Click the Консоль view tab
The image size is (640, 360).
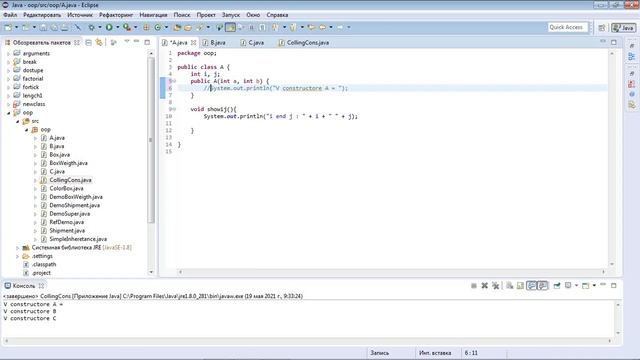click(24, 286)
